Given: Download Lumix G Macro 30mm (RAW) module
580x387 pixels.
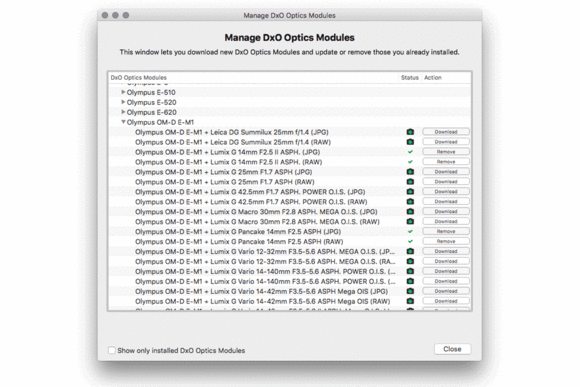Looking at the screenshot, I should 446,222.
